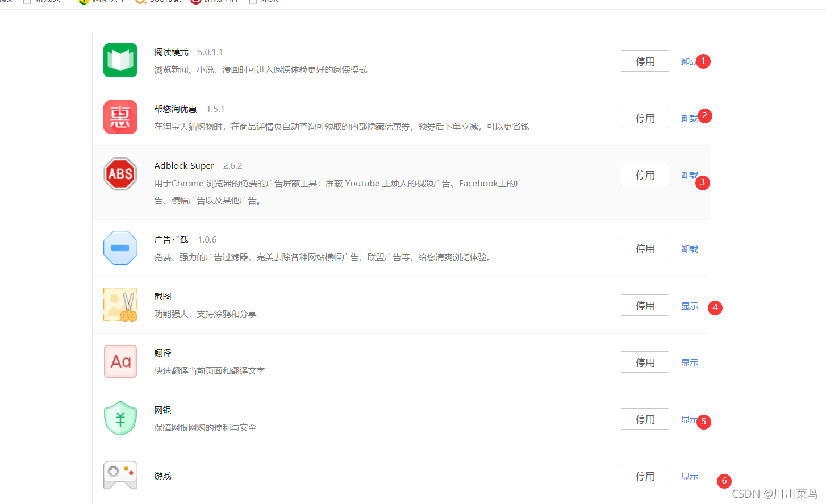Disable 帮您淘优惠 with its 停用 button
Image resolution: width=826 pixels, height=504 pixels.
645,118
